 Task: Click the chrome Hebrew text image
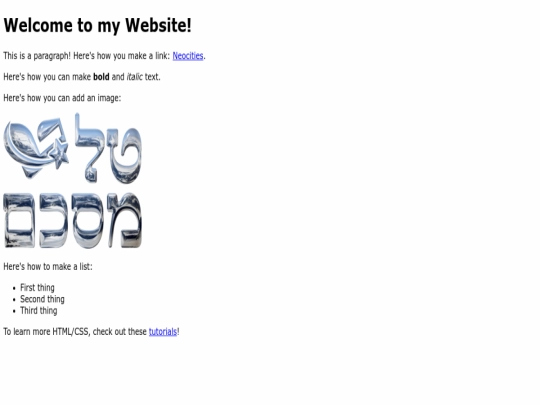[x=72, y=180]
